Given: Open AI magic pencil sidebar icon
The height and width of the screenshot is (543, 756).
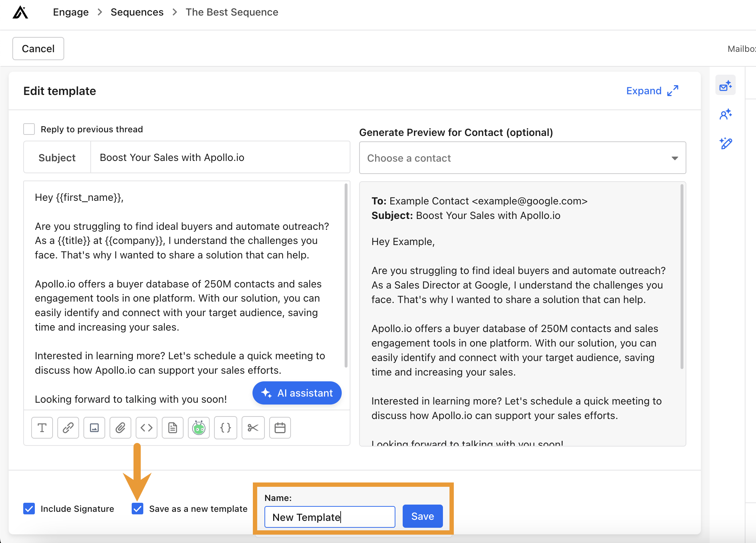Looking at the screenshot, I should coord(726,143).
